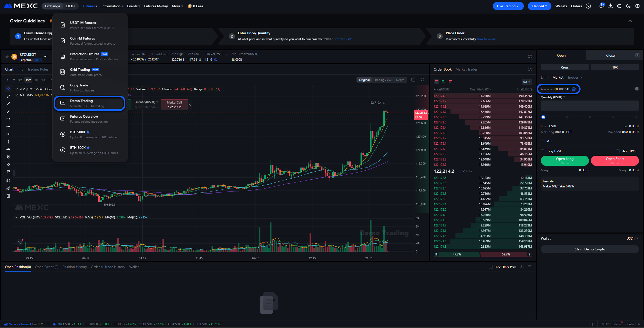Open language globe icon
644x328 pixels.
619,6
